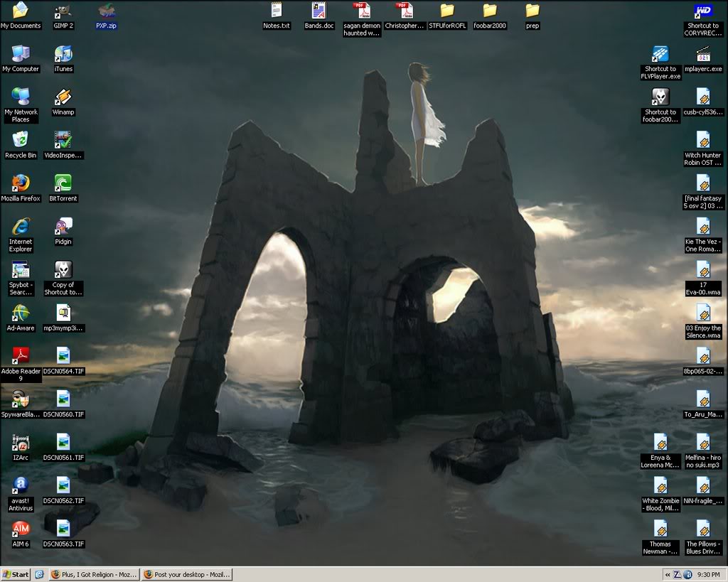
Task: Open the Recycle Bin
Action: [x=21, y=140]
